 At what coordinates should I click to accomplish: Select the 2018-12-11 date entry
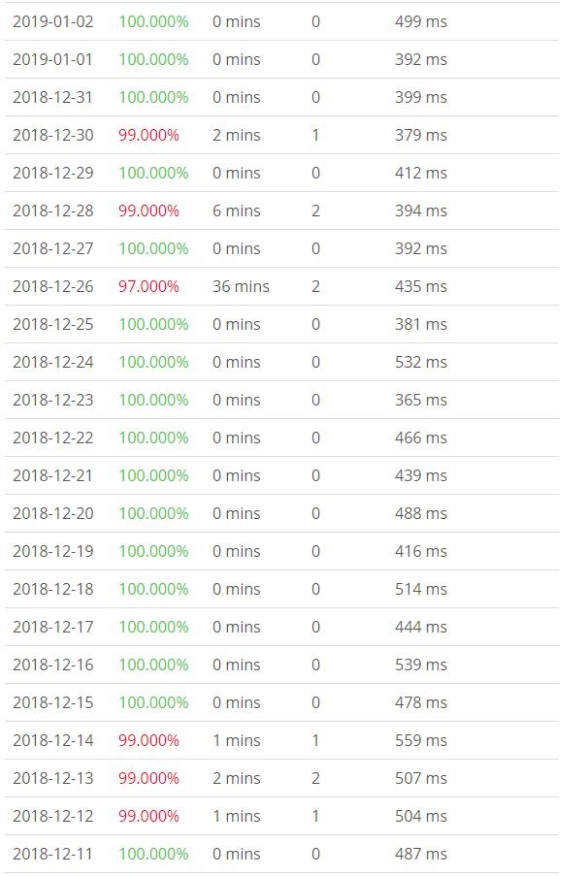(x=53, y=854)
